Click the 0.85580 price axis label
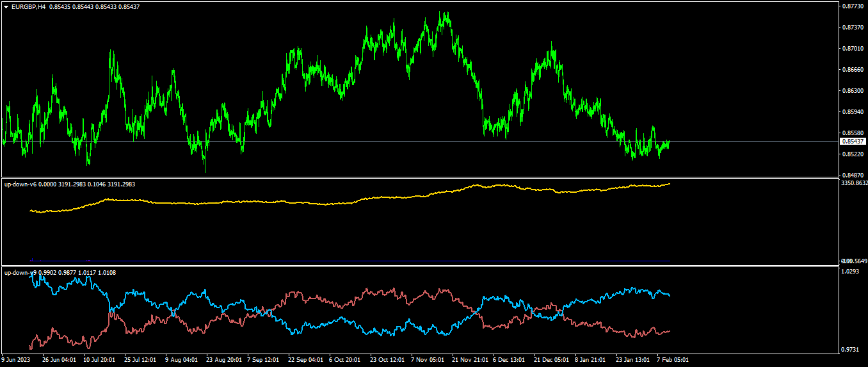 point(854,133)
